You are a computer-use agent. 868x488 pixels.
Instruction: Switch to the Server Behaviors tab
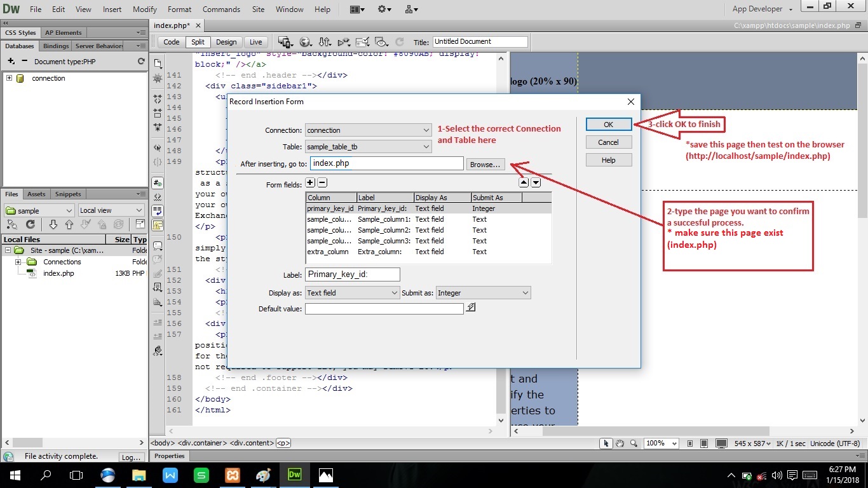pyautogui.click(x=98, y=46)
